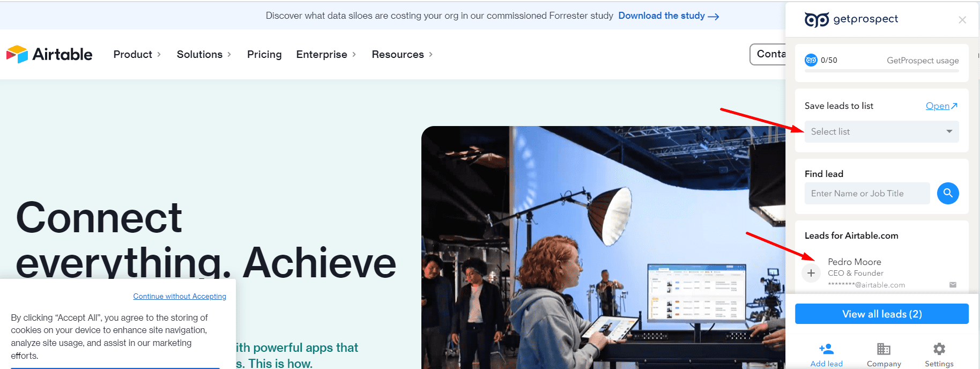The height and width of the screenshot is (369, 980).
Task: Click Continue without Accepting link
Action: (x=180, y=296)
